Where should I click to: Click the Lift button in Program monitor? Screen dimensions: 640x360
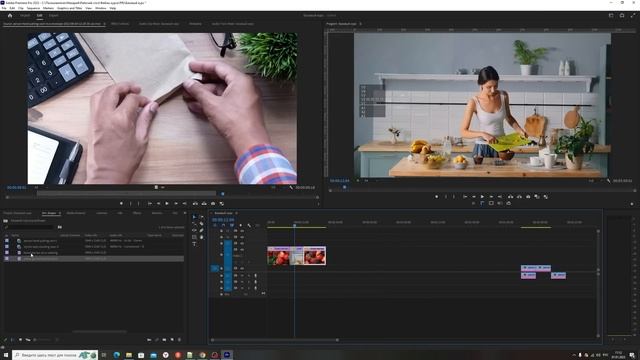[x=510, y=197]
